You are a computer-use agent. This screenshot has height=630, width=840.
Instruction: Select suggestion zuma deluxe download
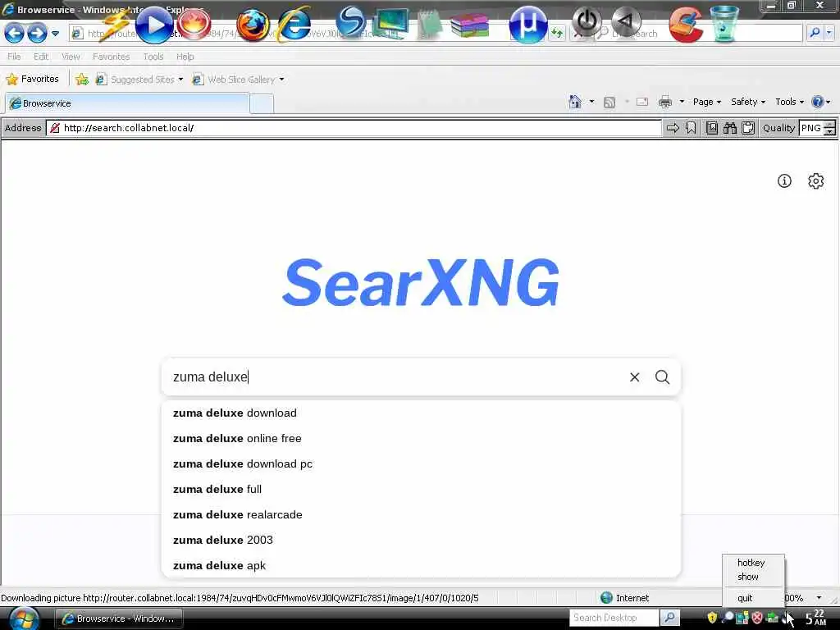click(x=421, y=413)
